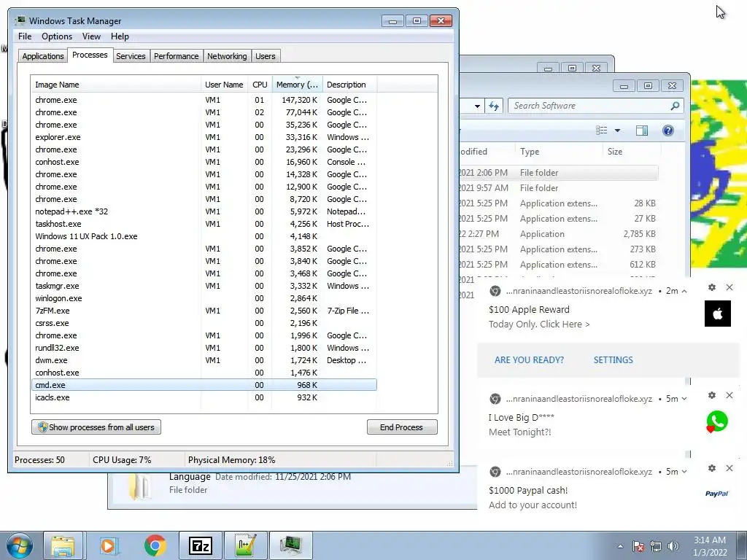The width and height of the screenshot is (747, 560).
Task: Open the volume speaker tray icon
Action: coord(673,546)
